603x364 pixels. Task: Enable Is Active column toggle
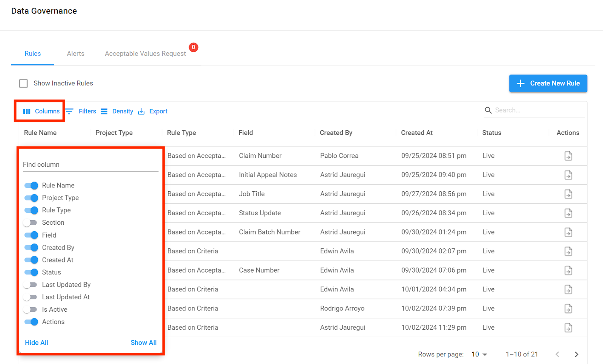click(30, 310)
